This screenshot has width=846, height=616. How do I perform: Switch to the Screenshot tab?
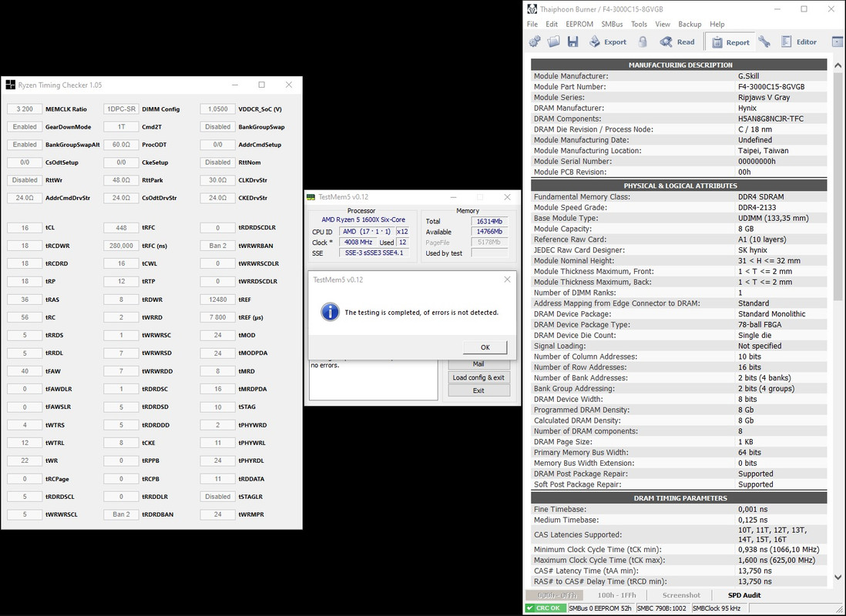681,595
